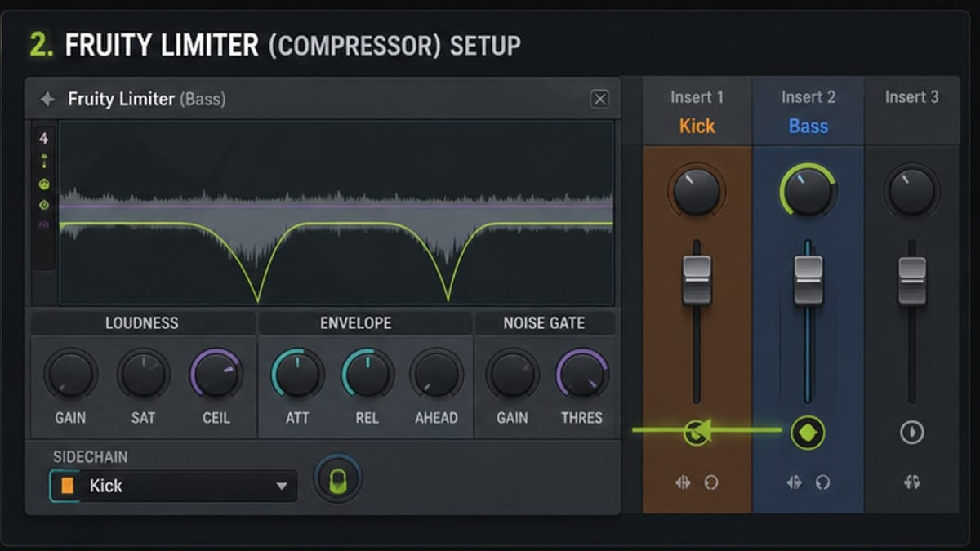Viewport: 980px width, 551px height.
Task: Click stereo separation icon on Bass track
Action: (794, 482)
